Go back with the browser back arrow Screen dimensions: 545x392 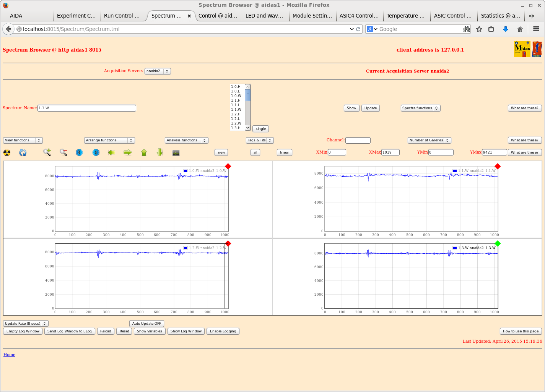coord(8,29)
